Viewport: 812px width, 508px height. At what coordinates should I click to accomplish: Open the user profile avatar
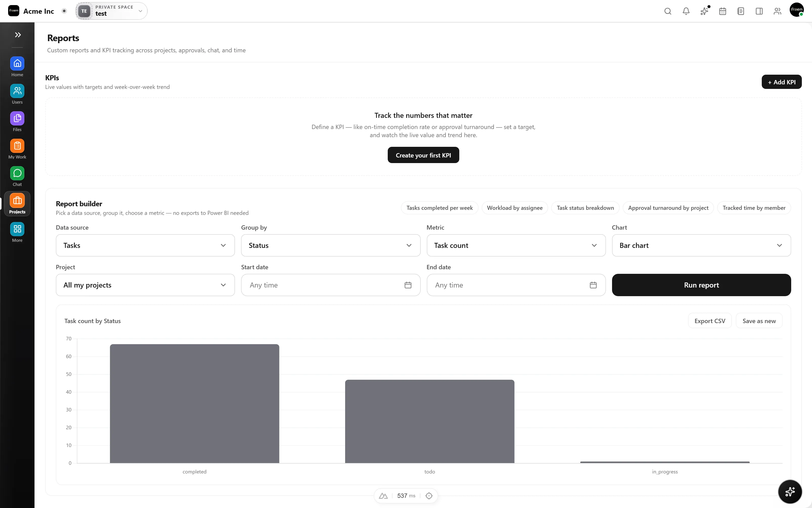coord(797,10)
